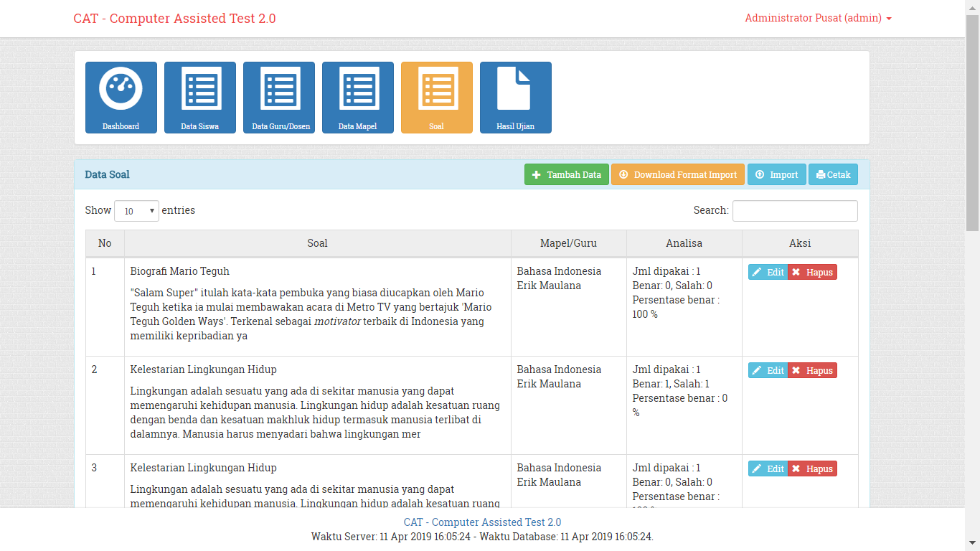Image resolution: width=980 pixels, height=551 pixels.
Task: Open the Hasil Ujian document tile
Action: [x=515, y=97]
